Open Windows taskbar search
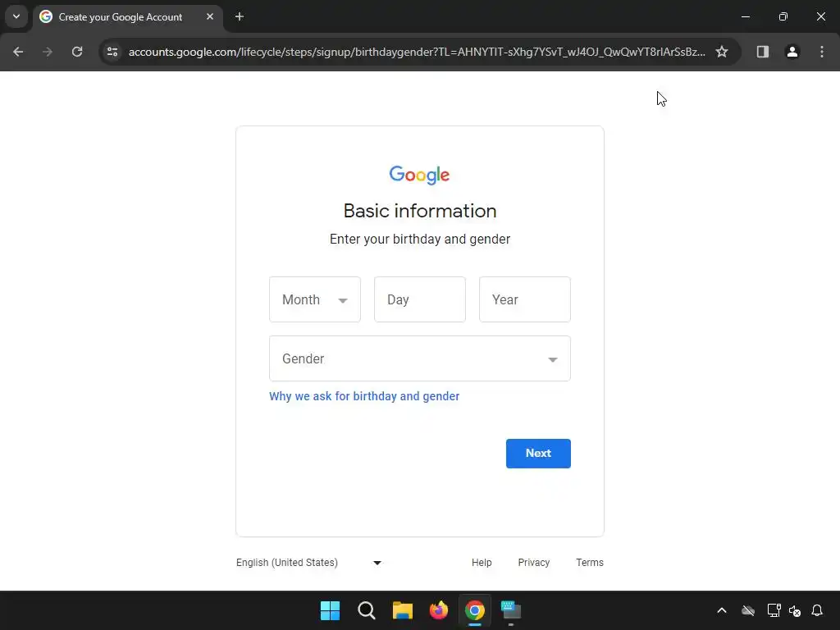 (367, 610)
